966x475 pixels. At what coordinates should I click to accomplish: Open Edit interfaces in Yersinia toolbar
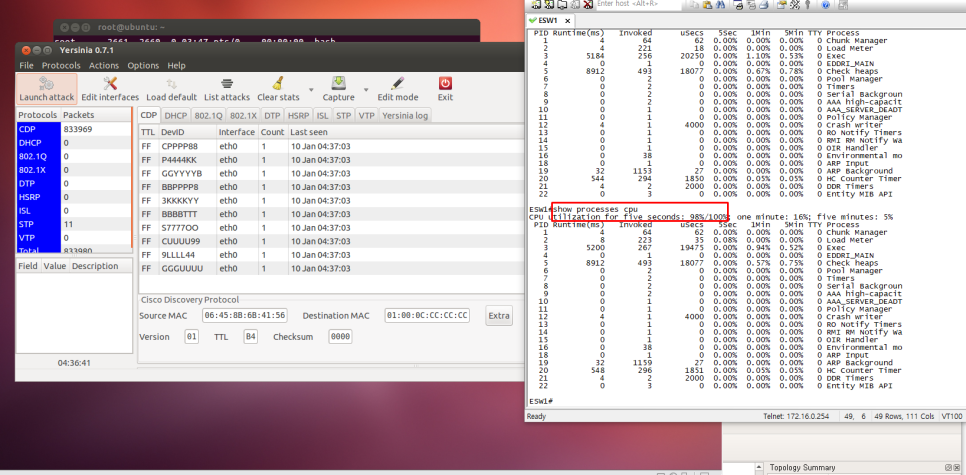click(x=110, y=89)
